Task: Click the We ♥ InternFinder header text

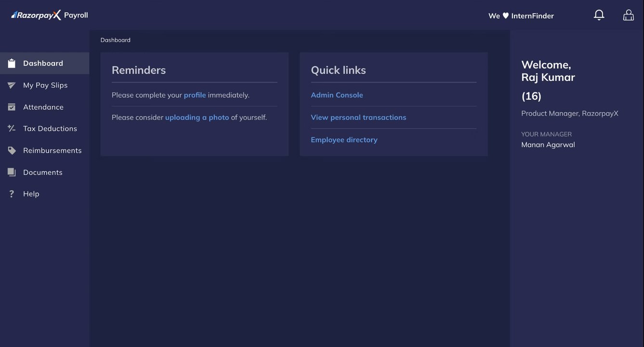Action: point(521,16)
